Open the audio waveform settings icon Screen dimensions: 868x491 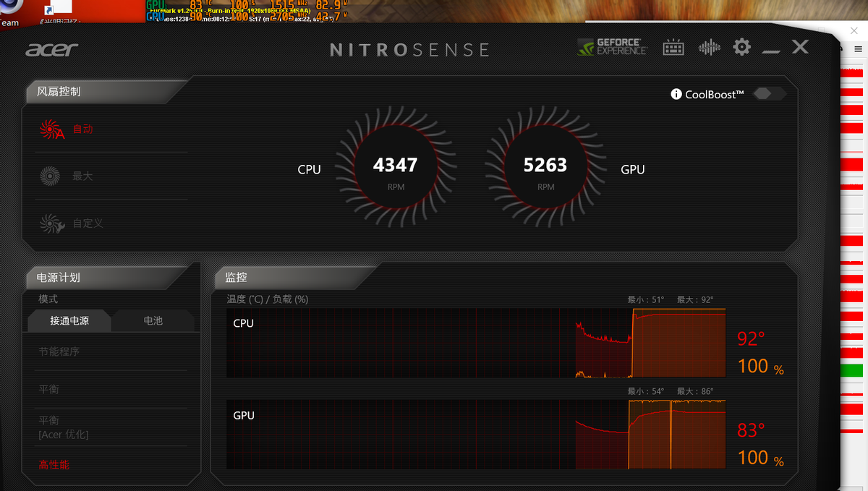[710, 48]
